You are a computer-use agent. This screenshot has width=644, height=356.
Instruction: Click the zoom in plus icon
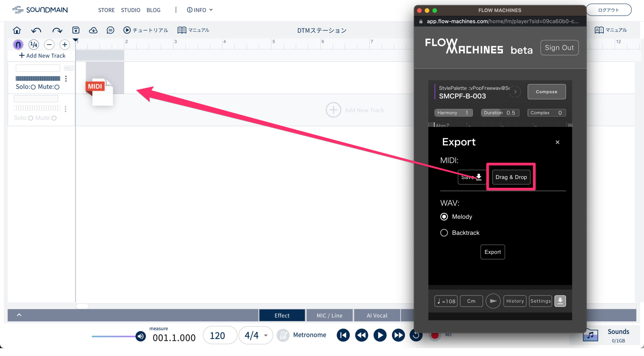coord(65,45)
